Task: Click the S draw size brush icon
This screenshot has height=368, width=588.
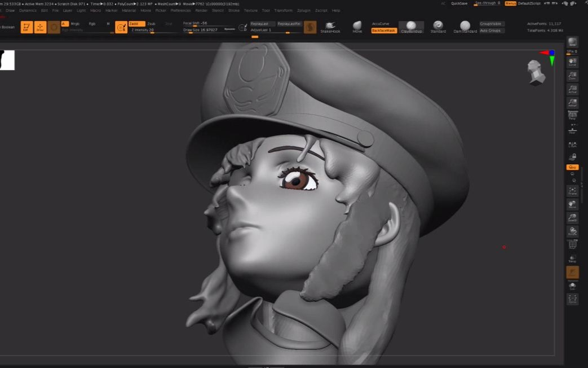Action: tap(121, 27)
